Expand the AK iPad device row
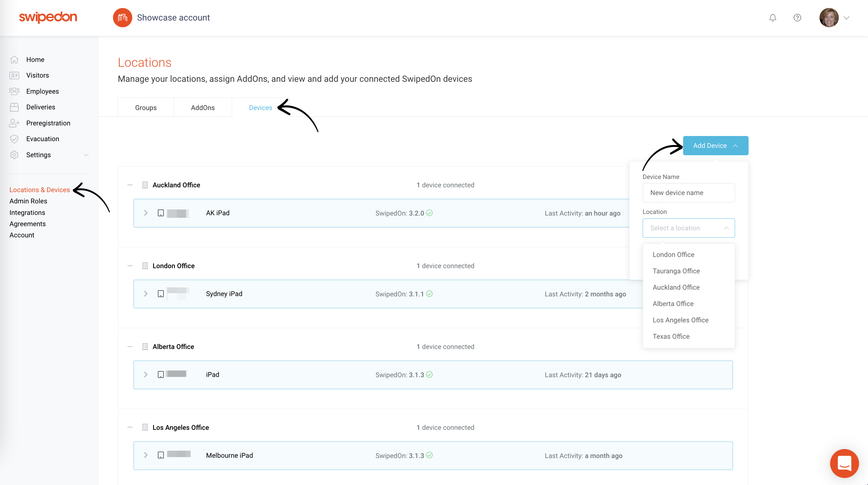The height and width of the screenshot is (485, 868). (x=146, y=213)
